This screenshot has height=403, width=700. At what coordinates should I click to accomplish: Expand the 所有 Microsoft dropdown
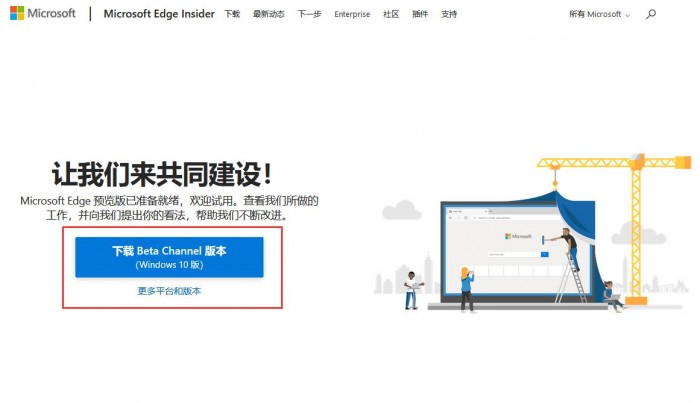(x=599, y=14)
